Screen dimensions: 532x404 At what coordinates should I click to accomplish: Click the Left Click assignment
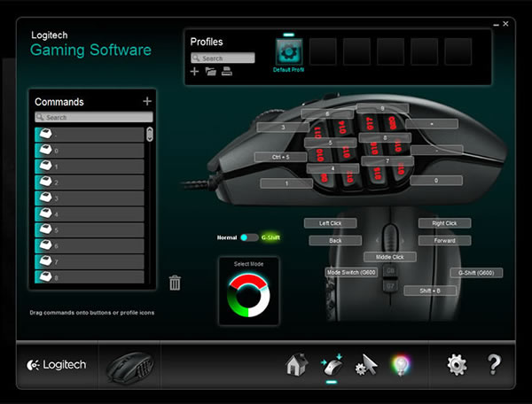pyautogui.click(x=330, y=223)
